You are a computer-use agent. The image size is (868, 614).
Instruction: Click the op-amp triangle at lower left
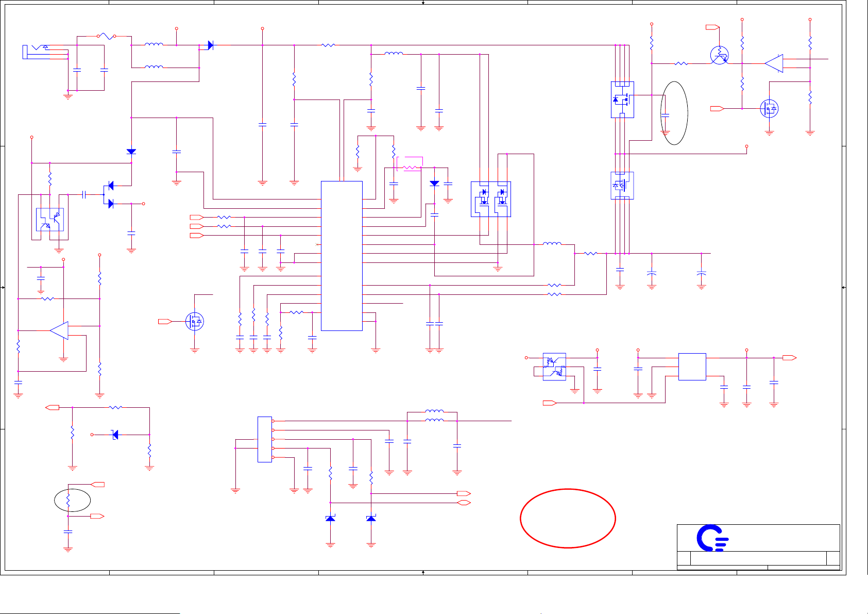click(60, 330)
